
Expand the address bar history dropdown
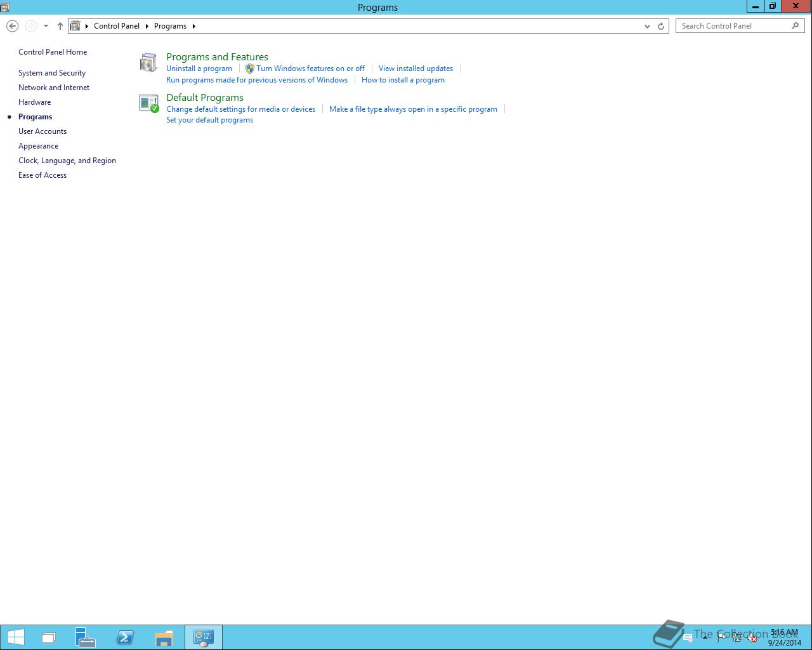click(647, 26)
